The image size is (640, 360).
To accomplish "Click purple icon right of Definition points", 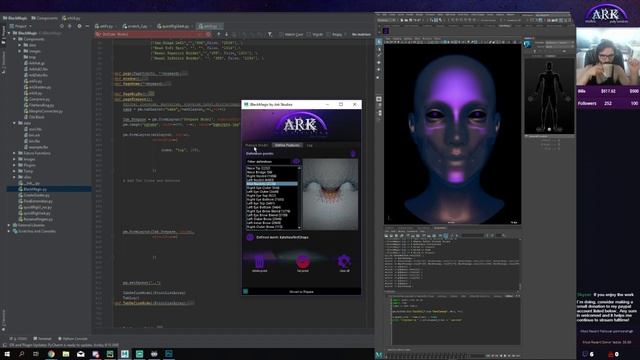I will point(353,153).
